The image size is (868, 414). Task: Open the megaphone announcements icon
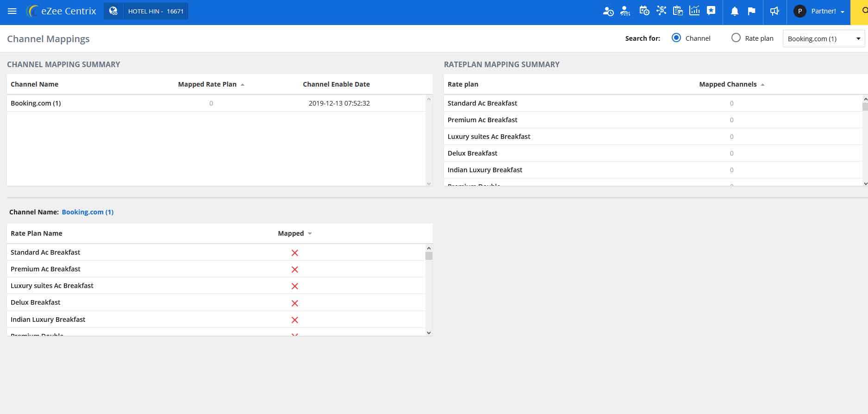point(774,11)
